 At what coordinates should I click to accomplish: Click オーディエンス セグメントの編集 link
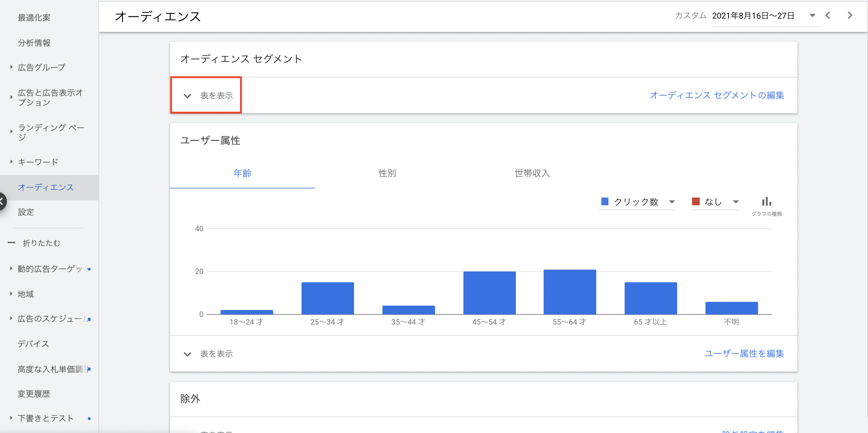(717, 95)
